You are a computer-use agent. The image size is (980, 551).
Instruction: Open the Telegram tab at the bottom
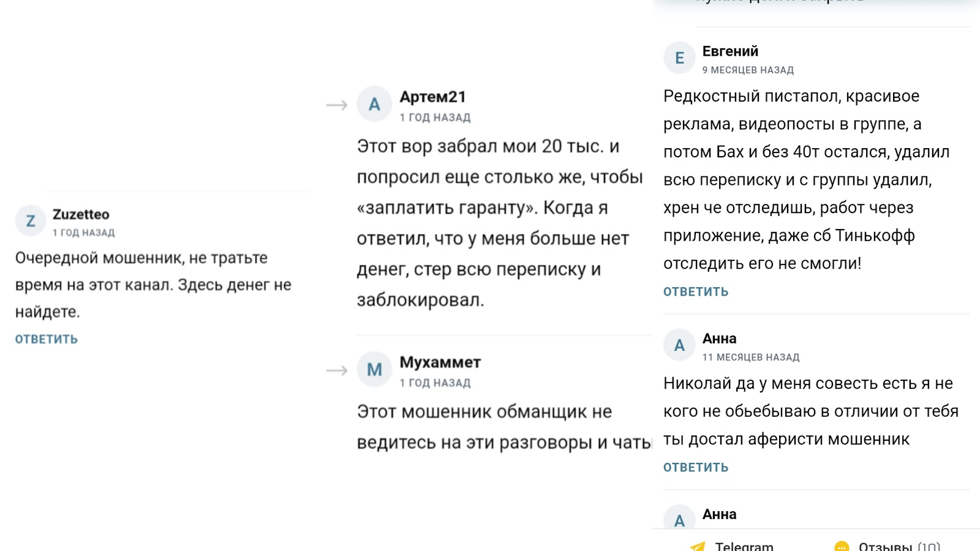pyautogui.click(x=744, y=546)
